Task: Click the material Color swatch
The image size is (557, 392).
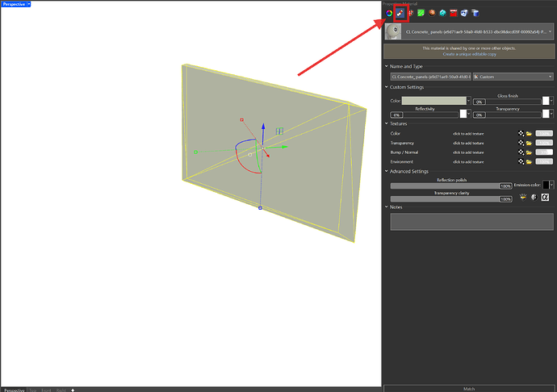Action: point(433,101)
